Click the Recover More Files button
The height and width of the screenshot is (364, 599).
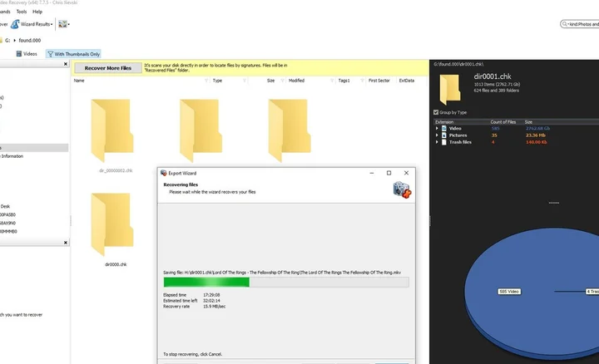[x=108, y=68]
